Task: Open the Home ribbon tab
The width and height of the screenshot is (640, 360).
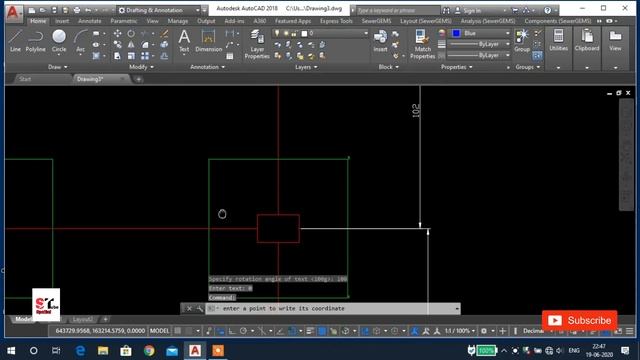Action: (x=38, y=21)
